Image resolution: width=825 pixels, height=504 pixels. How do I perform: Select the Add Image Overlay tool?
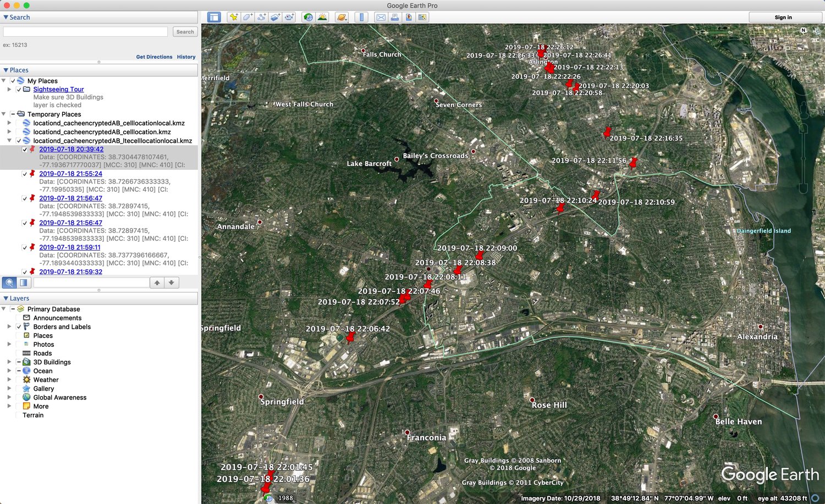(x=276, y=17)
